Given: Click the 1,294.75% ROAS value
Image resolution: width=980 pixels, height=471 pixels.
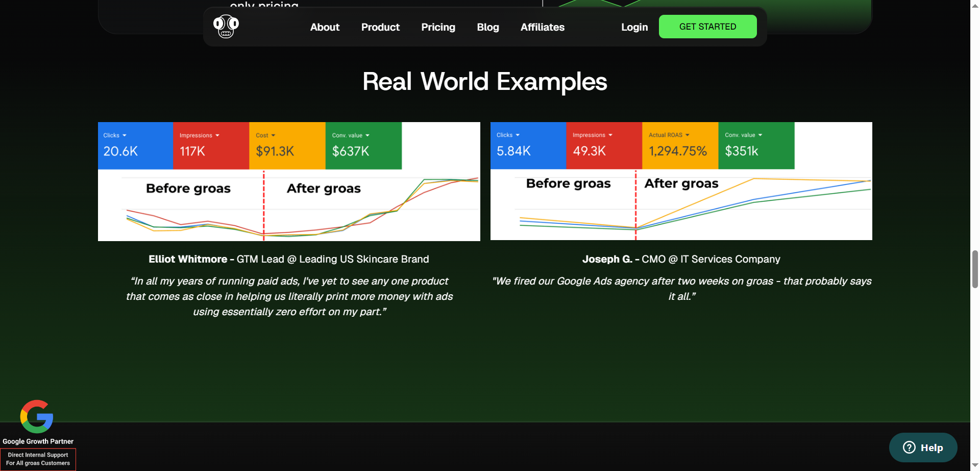Looking at the screenshot, I should [x=678, y=151].
